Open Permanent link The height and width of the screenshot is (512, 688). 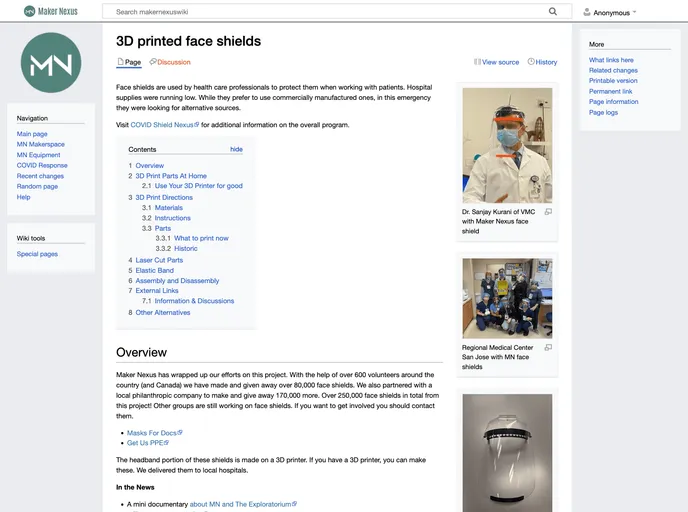(x=610, y=91)
